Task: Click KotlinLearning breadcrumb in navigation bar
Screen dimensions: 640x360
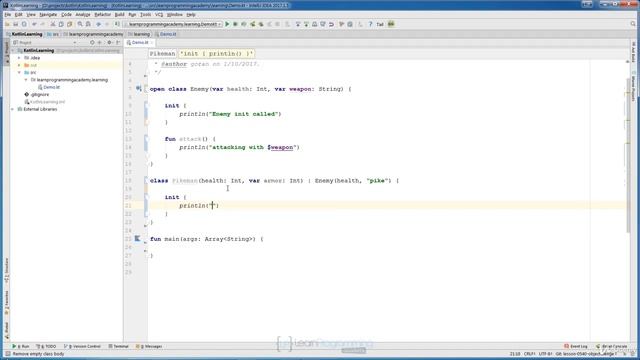Action: pos(24,34)
